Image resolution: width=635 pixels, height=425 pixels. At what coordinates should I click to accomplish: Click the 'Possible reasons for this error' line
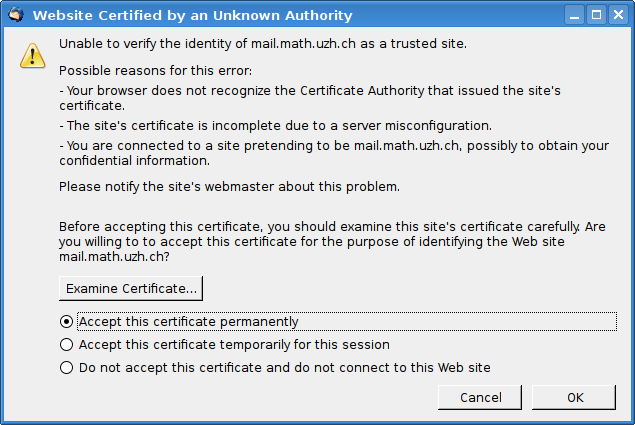[x=156, y=71]
